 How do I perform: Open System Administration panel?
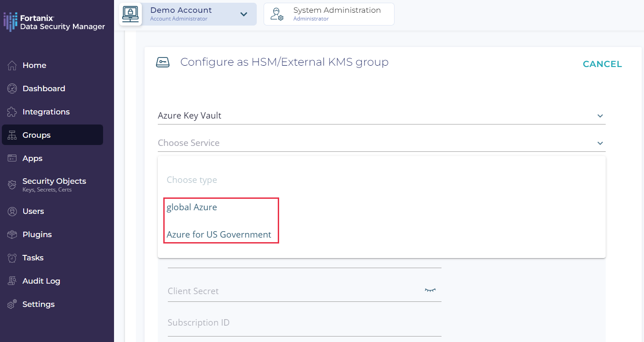[x=329, y=14]
